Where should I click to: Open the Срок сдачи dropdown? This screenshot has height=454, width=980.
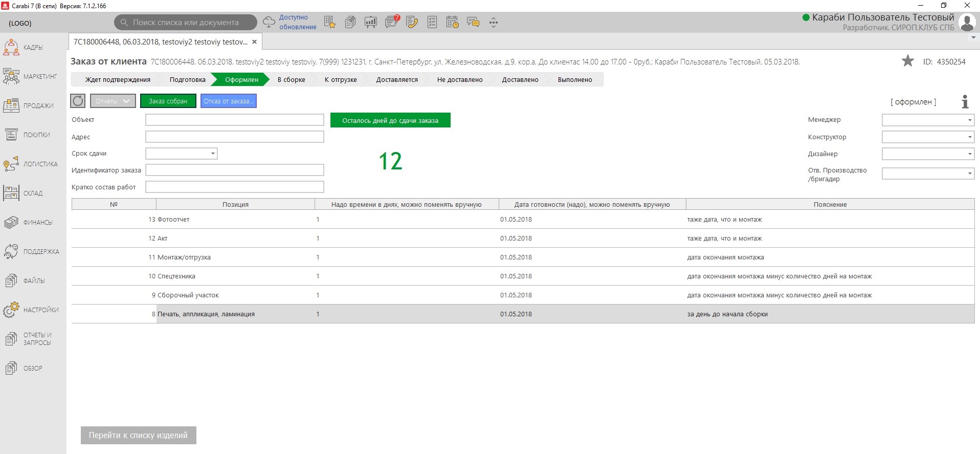tap(212, 154)
